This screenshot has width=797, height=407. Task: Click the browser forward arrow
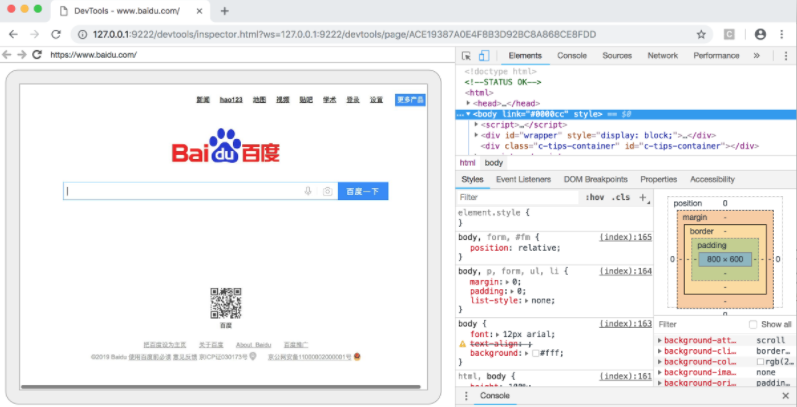[35, 35]
